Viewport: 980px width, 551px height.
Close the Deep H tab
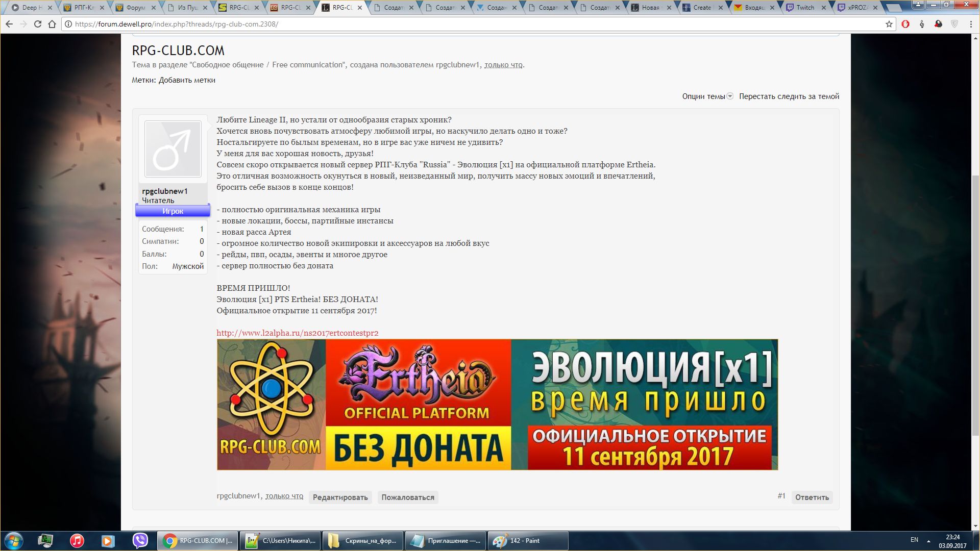point(50,8)
